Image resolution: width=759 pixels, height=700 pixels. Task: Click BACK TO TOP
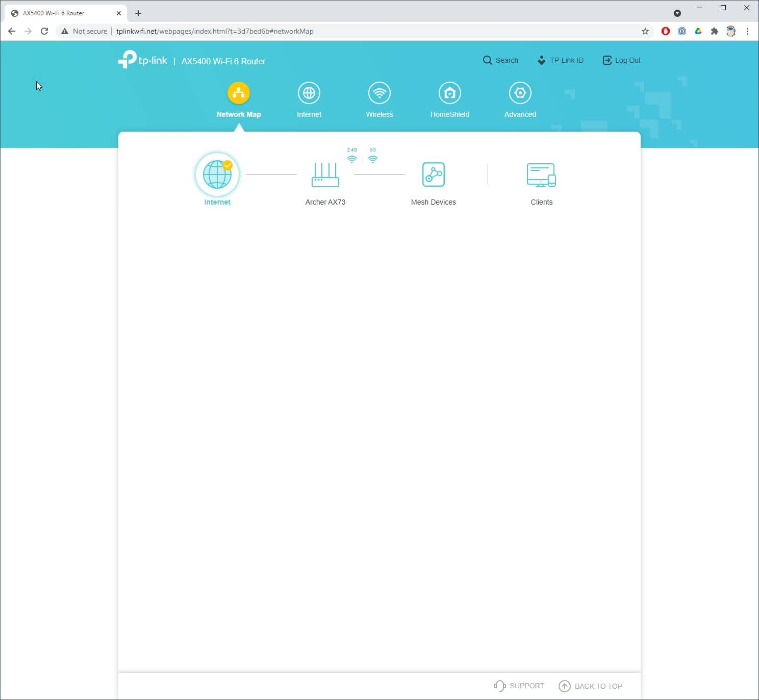[x=591, y=686]
